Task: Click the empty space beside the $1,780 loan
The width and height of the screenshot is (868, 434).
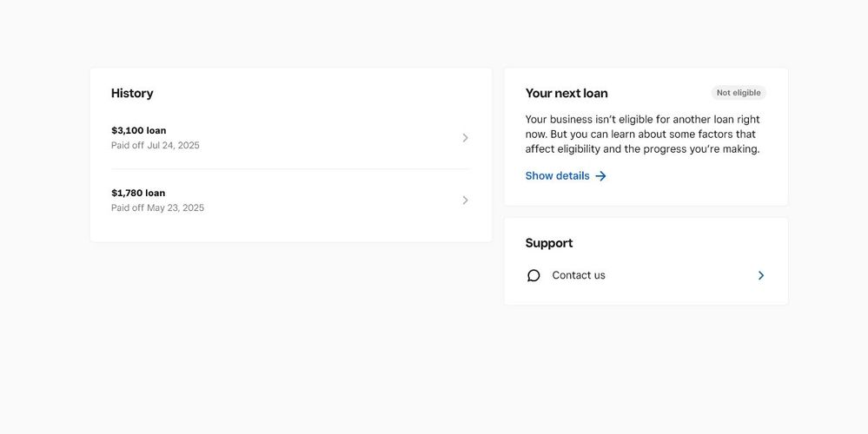Action: (330, 201)
